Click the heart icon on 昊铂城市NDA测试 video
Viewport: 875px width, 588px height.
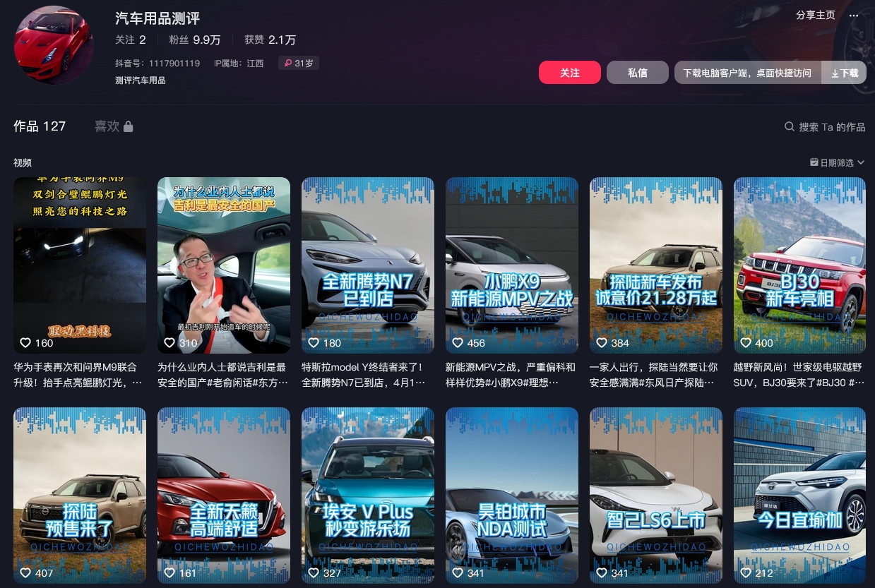coord(458,573)
